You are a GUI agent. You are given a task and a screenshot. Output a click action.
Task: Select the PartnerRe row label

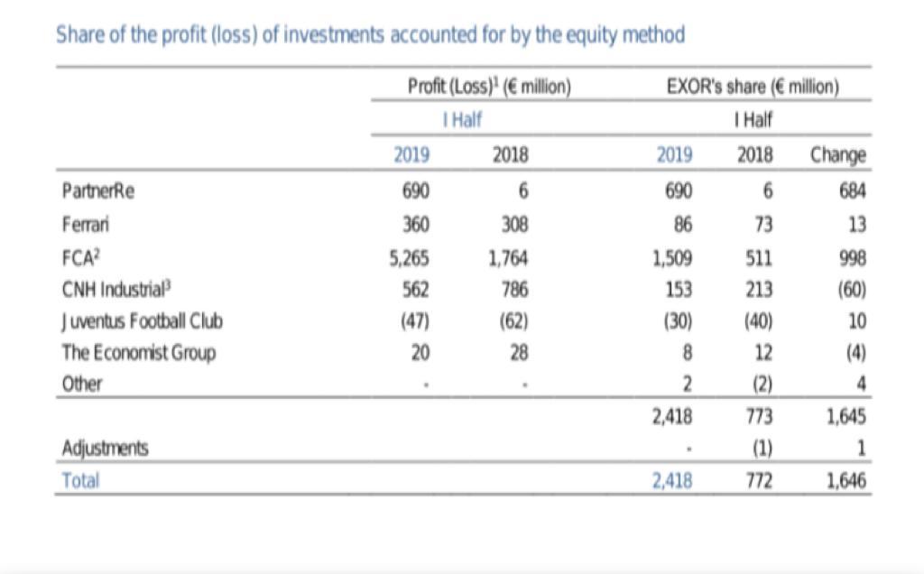click(97, 190)
